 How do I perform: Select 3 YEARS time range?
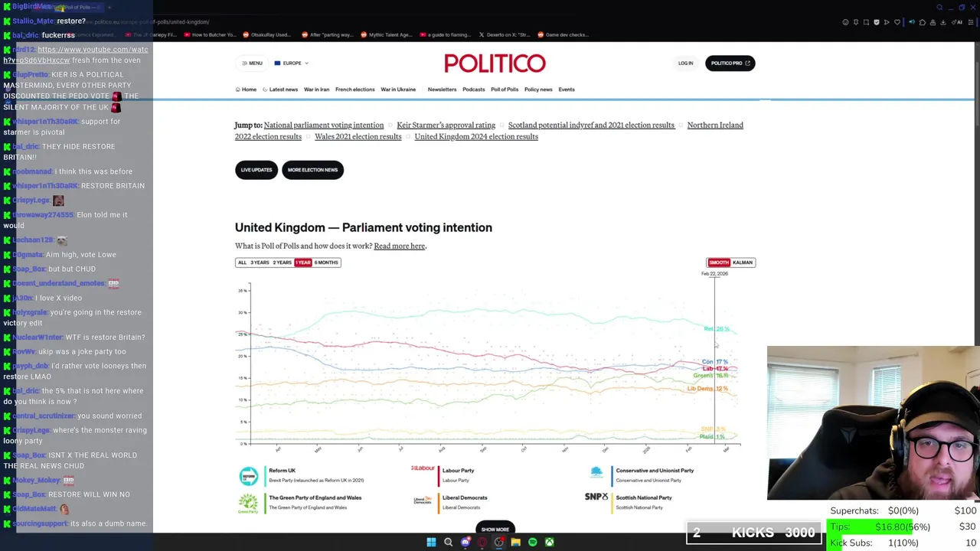tap(260, 262)
